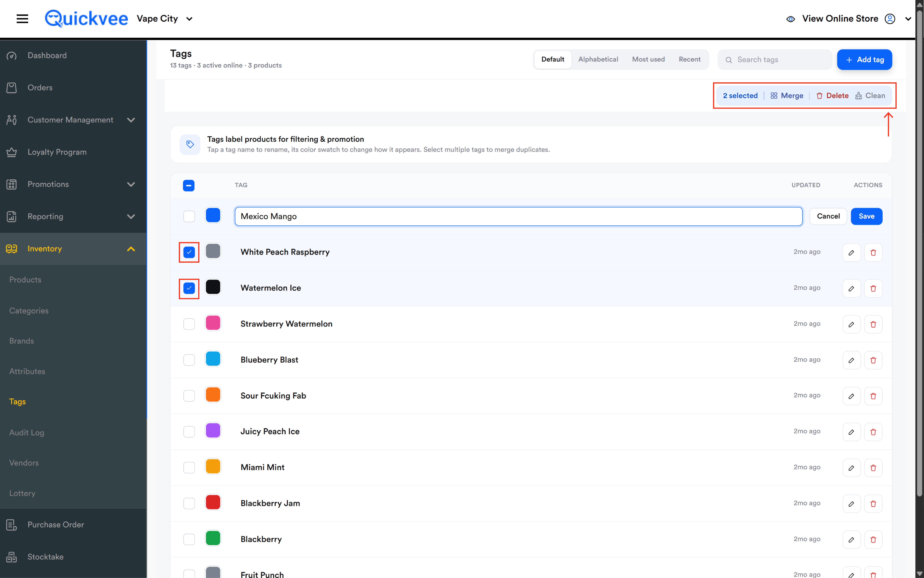The width and height of the screenshot is (924, 578).
Task: Focus the Search tags field
Action: coord(775,60)
